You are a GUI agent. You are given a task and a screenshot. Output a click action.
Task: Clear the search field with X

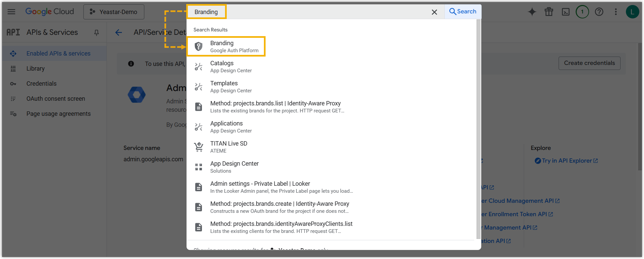(x=434, y=12)
